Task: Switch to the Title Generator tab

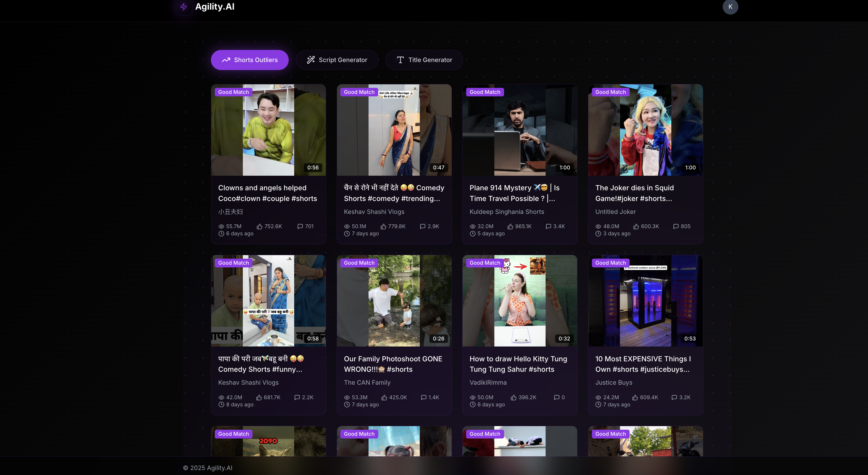Action: pyautogui.click(x=424, y=60)
